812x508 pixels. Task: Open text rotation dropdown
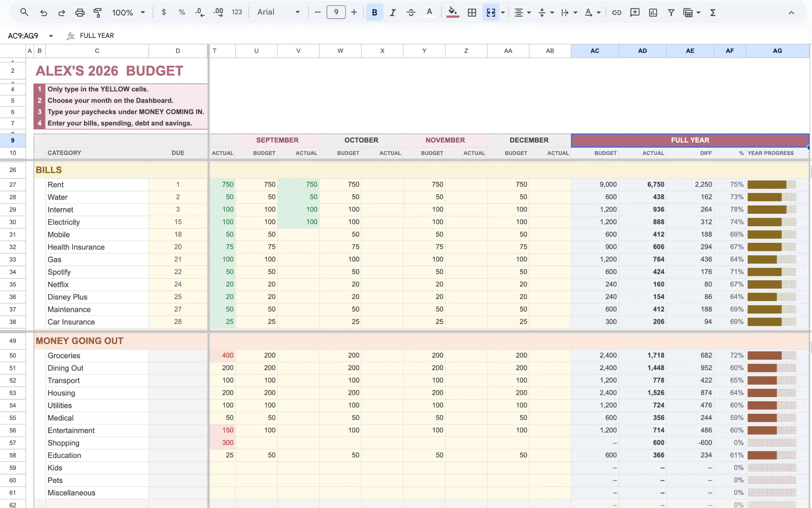(592, 13)
